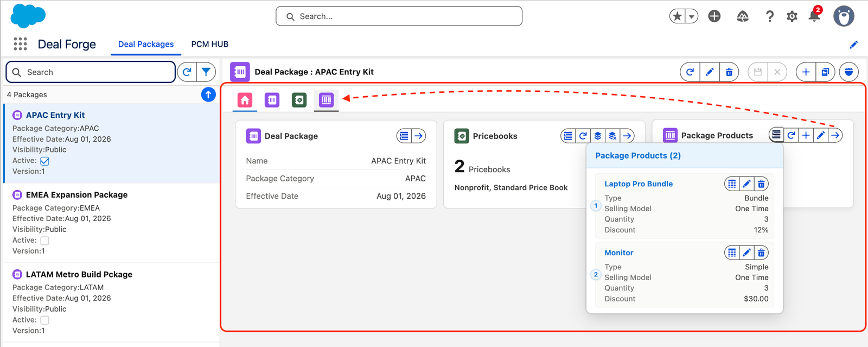This screenshot has width=868, height=347.
Task: Click the Package Products (2) popover header
Action: (685, 156)
